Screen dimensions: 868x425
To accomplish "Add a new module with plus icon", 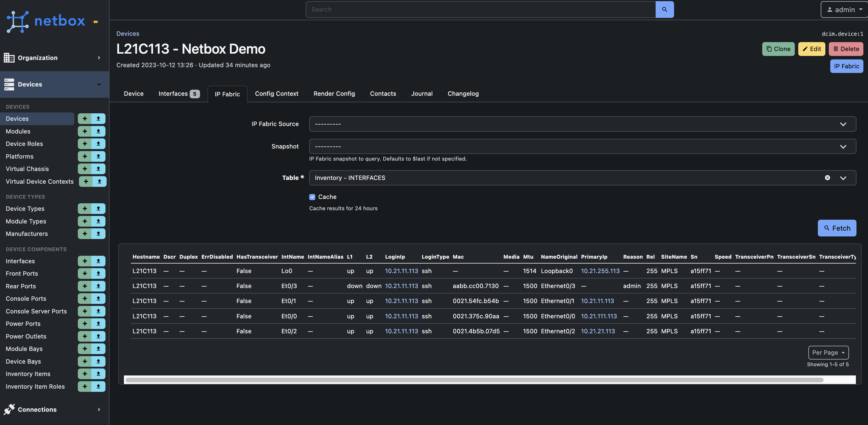I will 84,131.
